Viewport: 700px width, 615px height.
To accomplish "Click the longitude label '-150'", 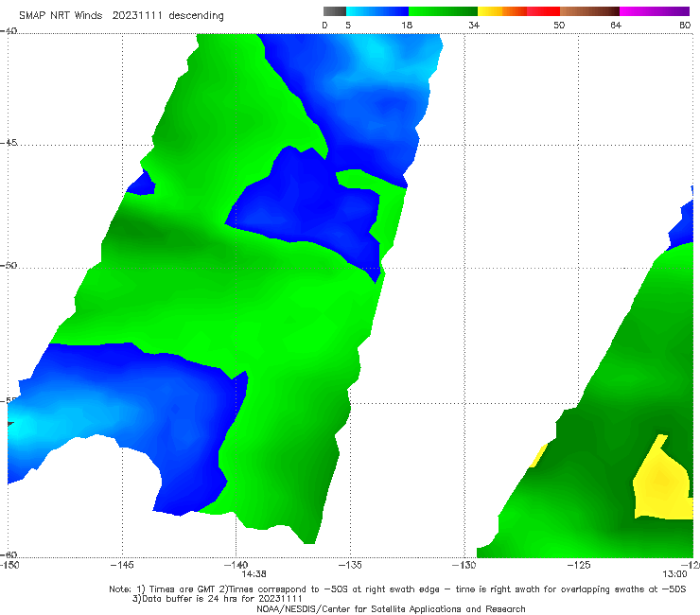I will (x=9, y=565).
